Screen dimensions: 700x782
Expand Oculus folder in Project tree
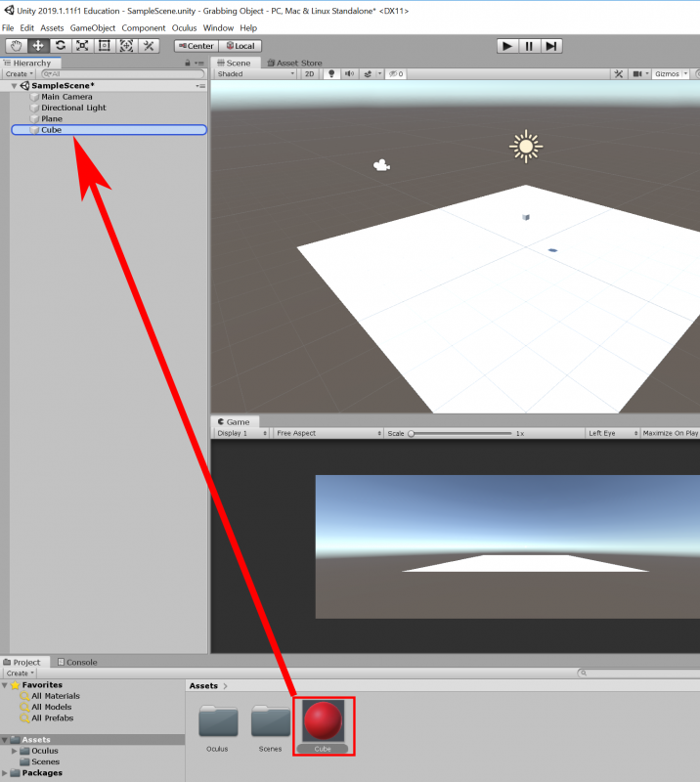(x=14, y=751)
